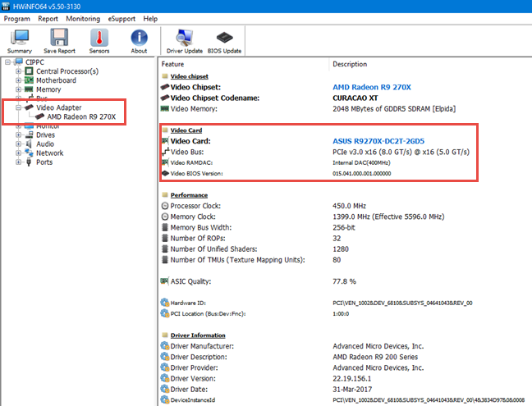
Task: Click the Driver Version gear icon
Action: click(165, 378)
